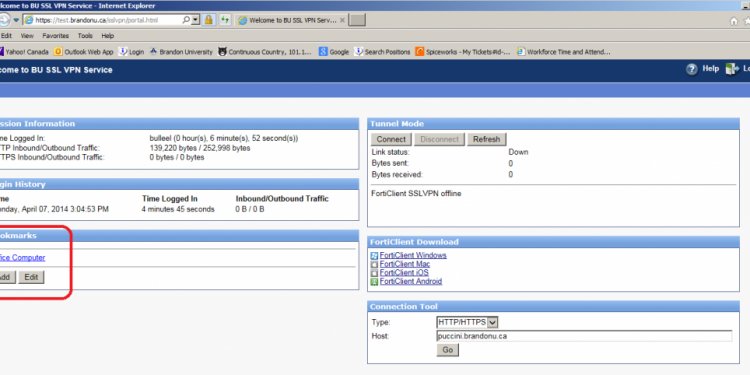
Task: Download FortiClient Android
Action: point(411,281)
